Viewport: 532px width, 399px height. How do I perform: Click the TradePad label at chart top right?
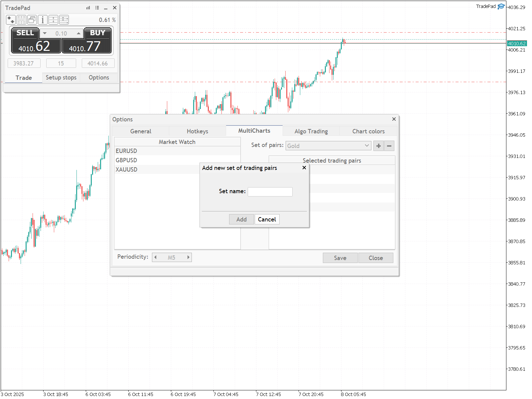coord(486,6)
